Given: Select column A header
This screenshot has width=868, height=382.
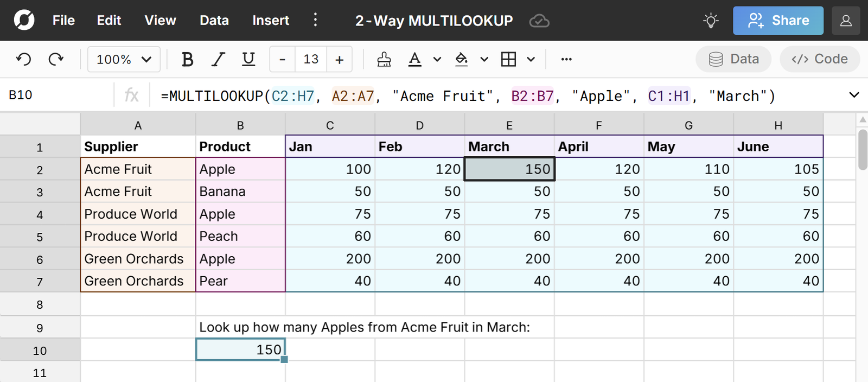Looking at the screenshot, I should point(138,125).
